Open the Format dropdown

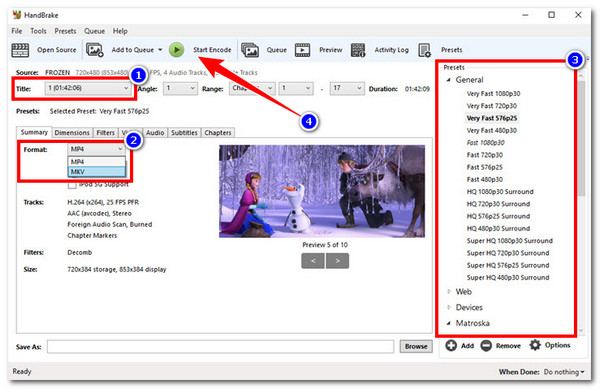[96, 149]
